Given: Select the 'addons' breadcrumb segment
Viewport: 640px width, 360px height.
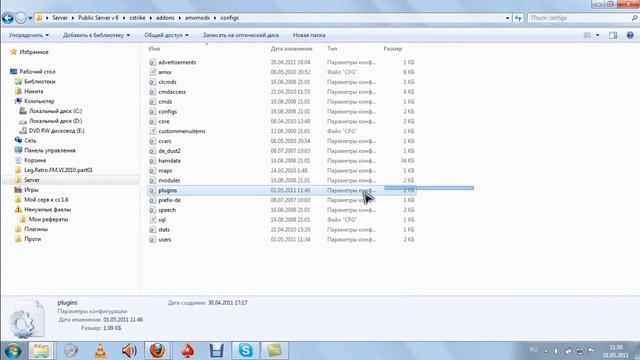Looking at the screenshot, I should coord(165,18).
